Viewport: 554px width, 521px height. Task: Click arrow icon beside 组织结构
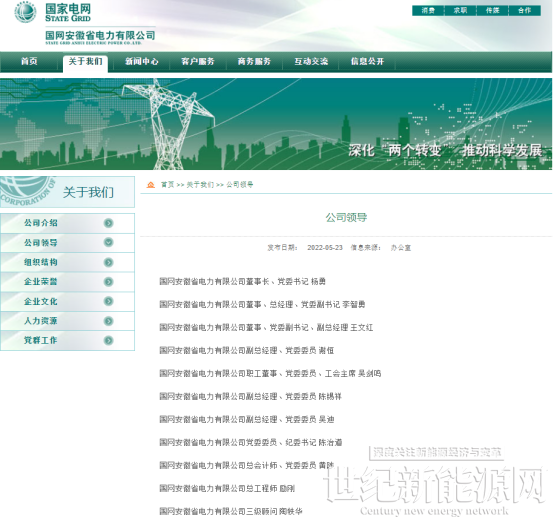pos(108,262)
